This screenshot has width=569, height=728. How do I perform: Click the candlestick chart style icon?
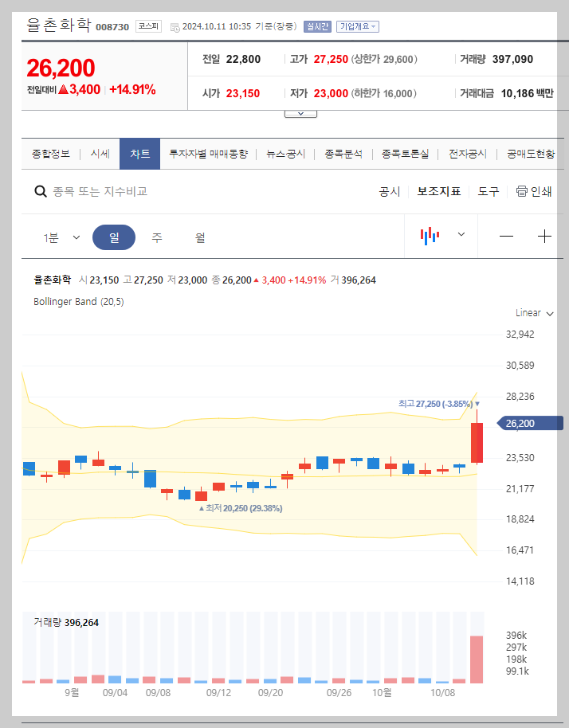point(430,236)
